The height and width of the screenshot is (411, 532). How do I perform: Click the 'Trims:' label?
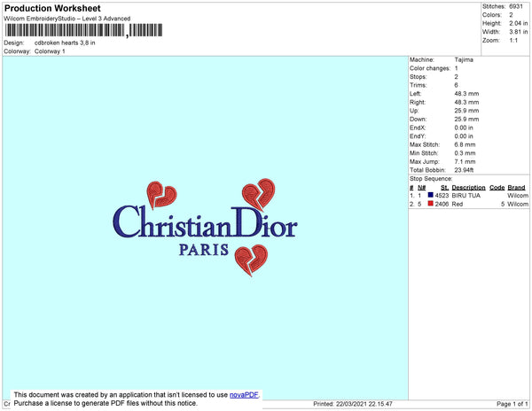tap(418, 85)
